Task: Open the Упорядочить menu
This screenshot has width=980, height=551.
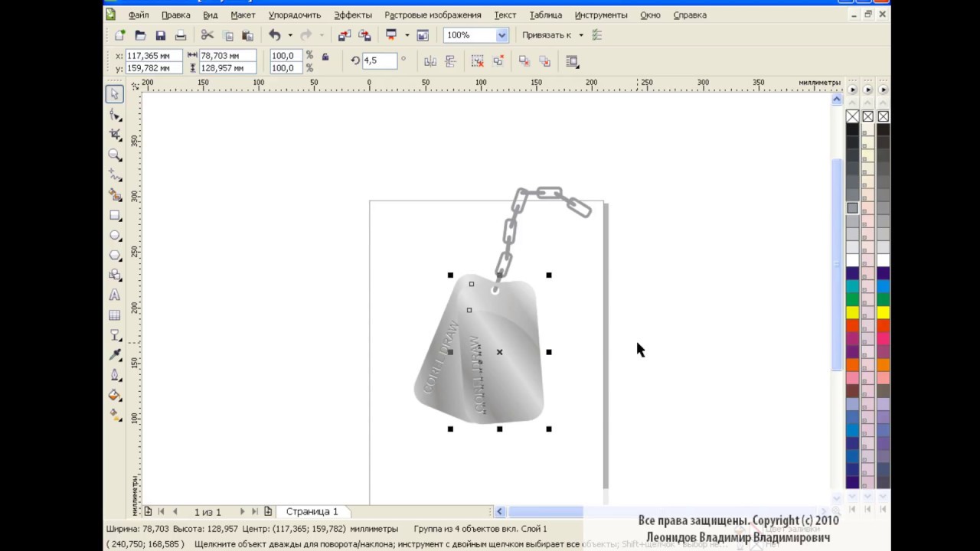Action: click(295, 15)
